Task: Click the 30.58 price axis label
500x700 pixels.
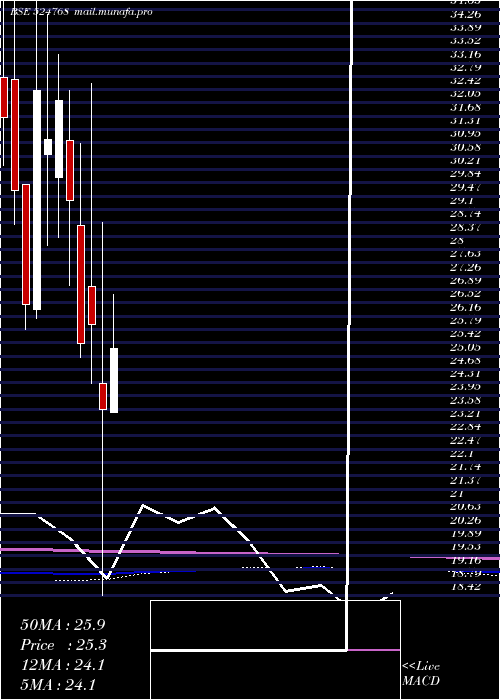Action: [x=466, y=147]
